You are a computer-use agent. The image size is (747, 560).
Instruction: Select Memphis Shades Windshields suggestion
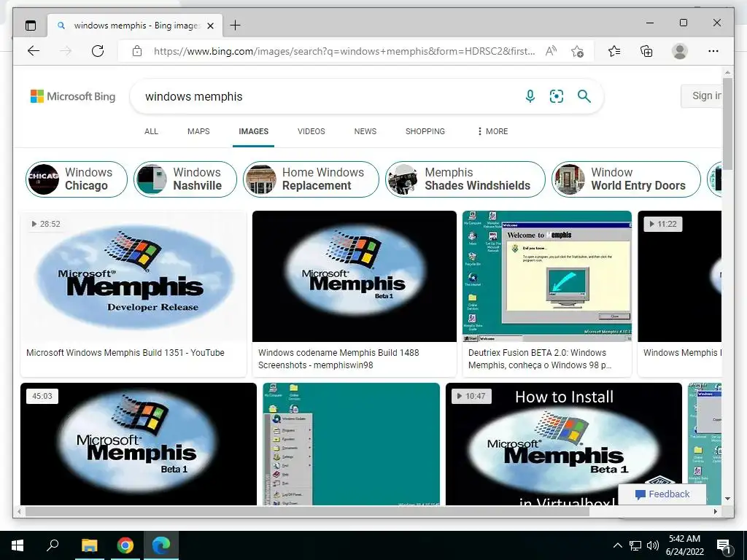click(x=465, y=179)
